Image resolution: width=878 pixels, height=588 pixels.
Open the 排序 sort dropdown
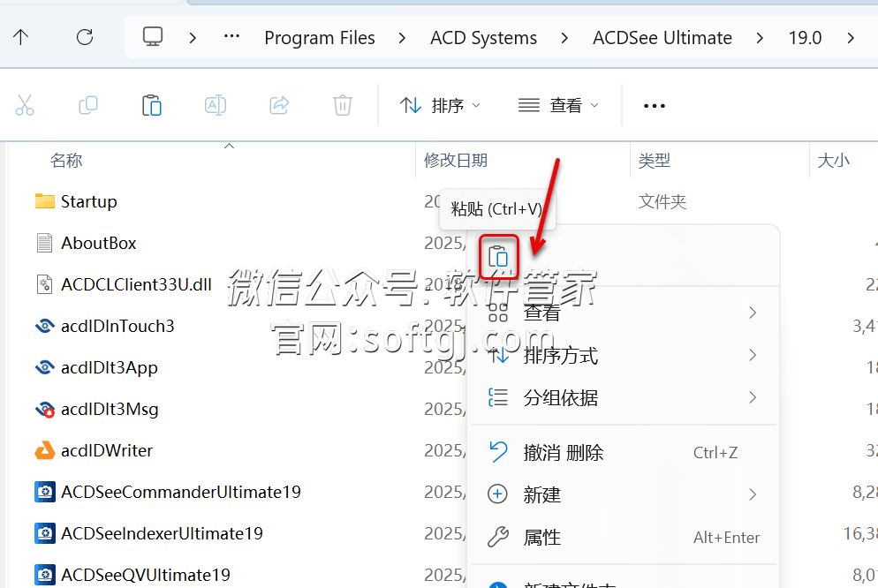point(440,105)
